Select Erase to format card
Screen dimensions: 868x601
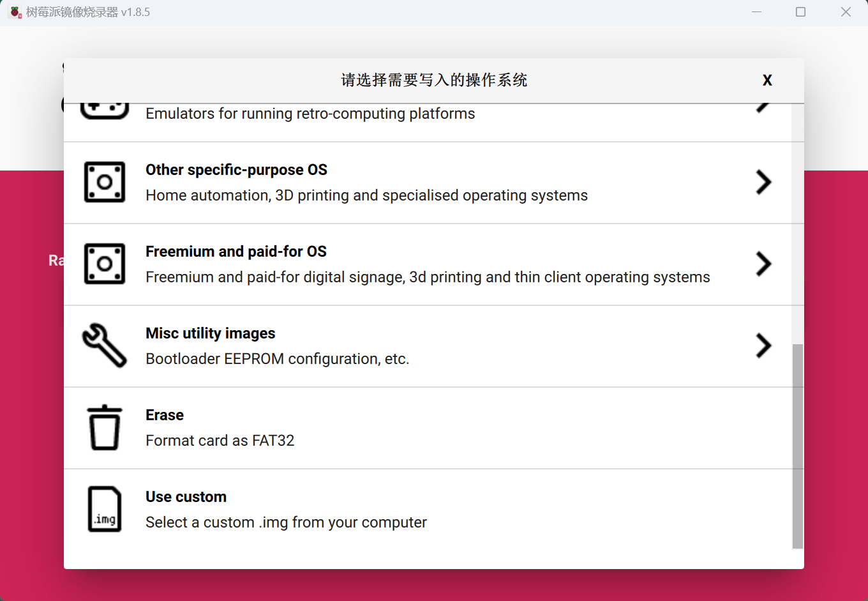(165, 415)
